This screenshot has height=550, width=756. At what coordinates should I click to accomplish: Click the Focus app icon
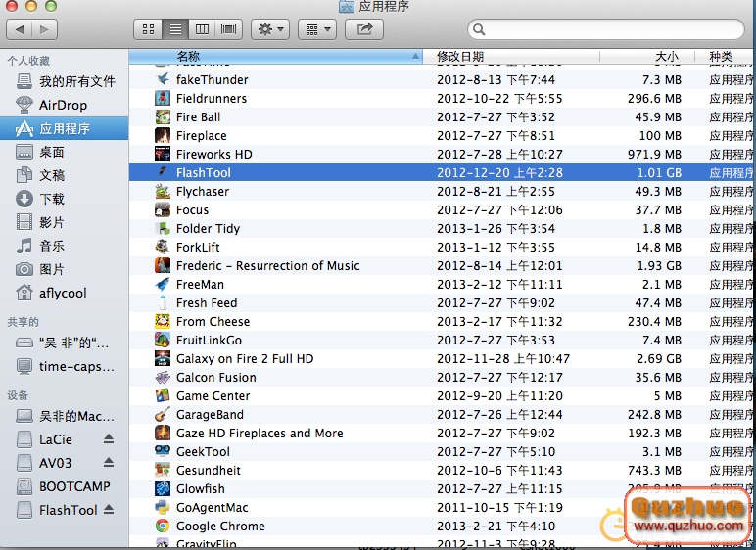tap(163, 209)
